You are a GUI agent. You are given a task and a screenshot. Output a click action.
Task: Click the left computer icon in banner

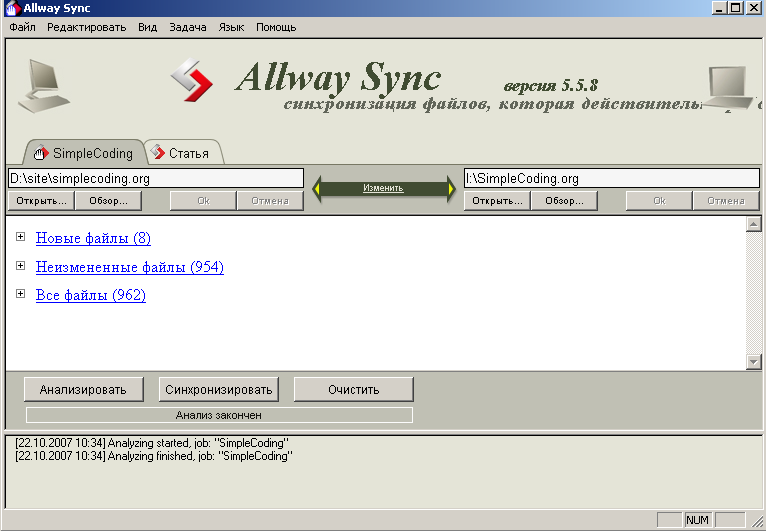44,86
